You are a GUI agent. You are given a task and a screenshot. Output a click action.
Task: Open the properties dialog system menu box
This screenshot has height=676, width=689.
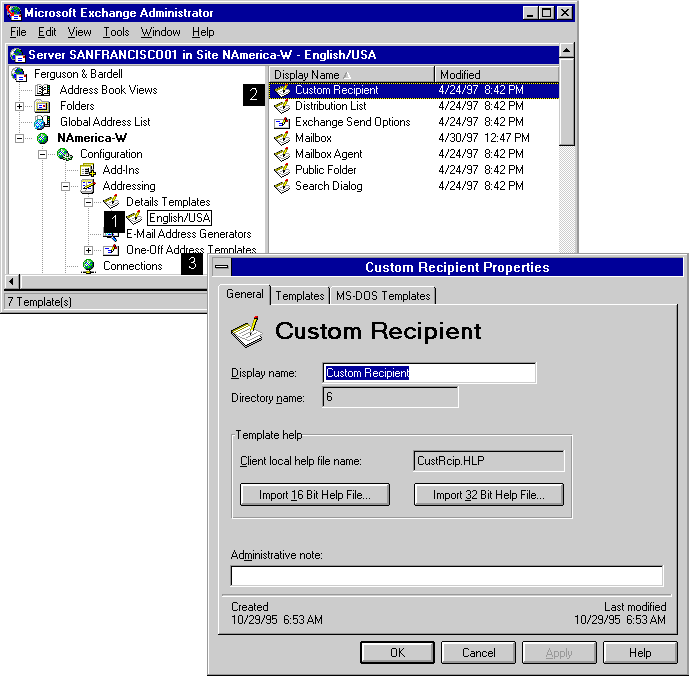pyautogui.click(x=222, y=267)
